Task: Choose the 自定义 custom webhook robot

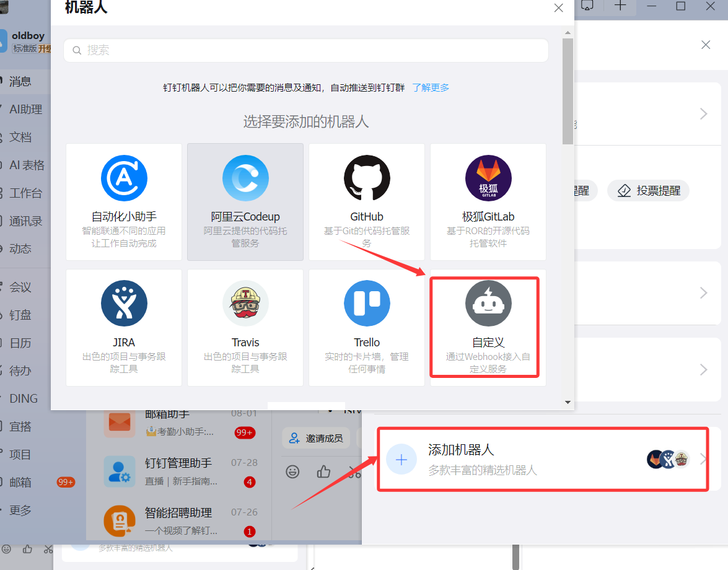Action: (488, 304)
